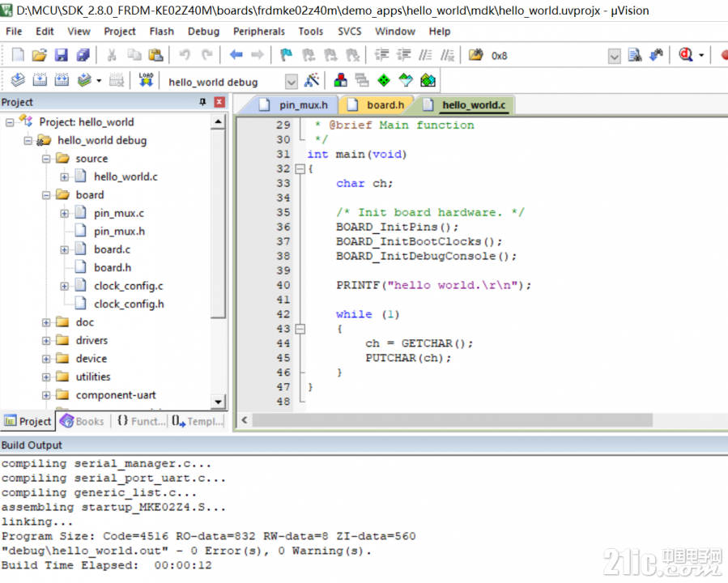Open the find text 0x8 dropdown arrow

tap(615, 57)
